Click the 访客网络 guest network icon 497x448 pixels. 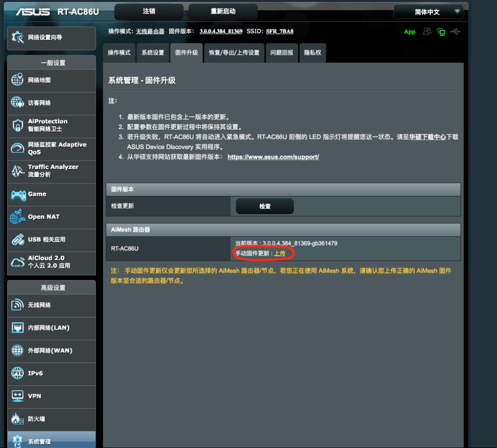17,102
